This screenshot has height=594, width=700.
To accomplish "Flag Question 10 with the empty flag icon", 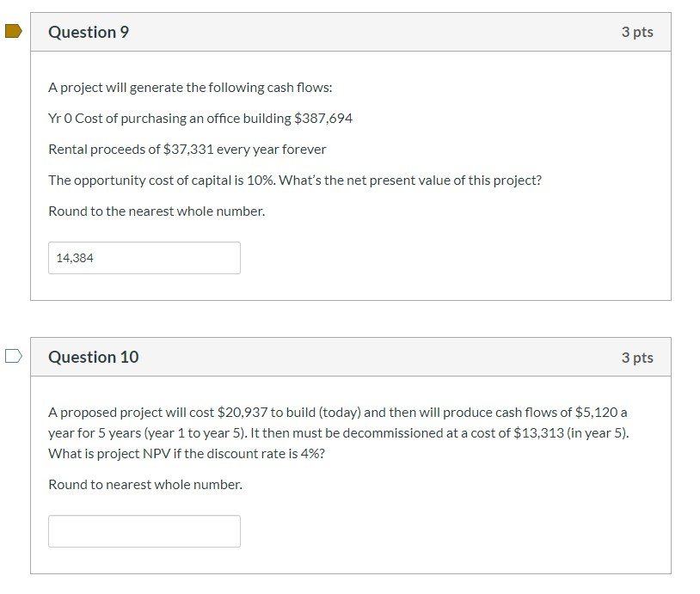I will [x=14, y=356].
